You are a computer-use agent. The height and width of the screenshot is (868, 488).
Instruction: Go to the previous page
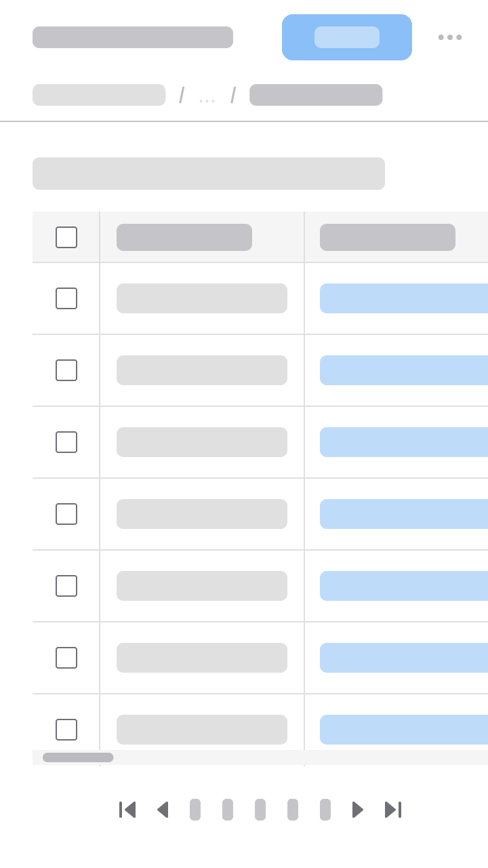tap(163, 810)
